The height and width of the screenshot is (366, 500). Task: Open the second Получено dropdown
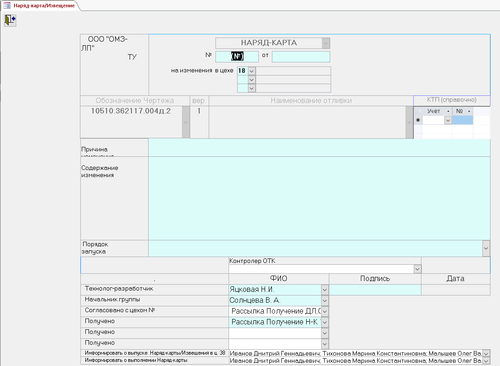tap(325, 333)
